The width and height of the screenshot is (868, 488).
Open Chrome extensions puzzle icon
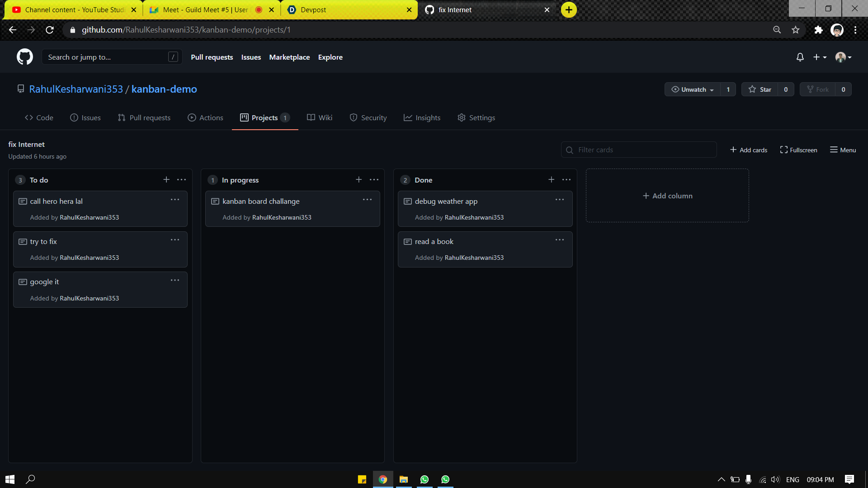[818, 30]
